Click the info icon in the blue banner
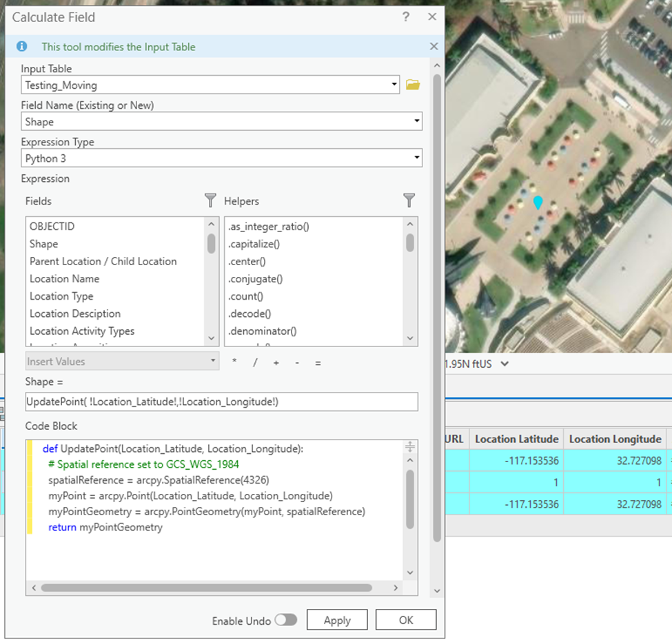This screenshot has width=672, height=644. coord(22,47)
